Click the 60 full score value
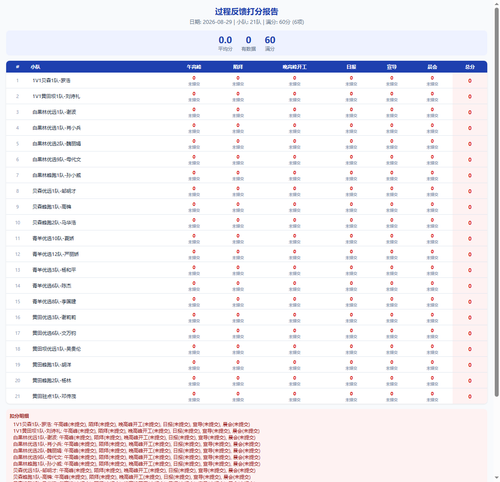Image resolution: width=500 pixels, height=482 pixels. (270, 40)
